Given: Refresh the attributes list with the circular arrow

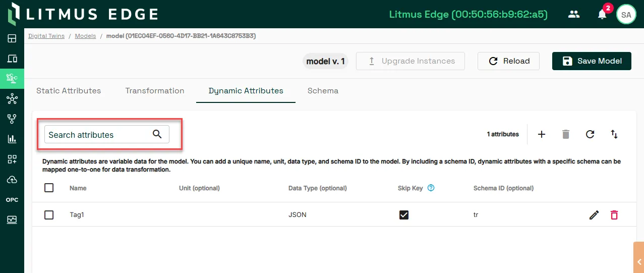Looking at the screenshot, I should pyautogui.click(x=590, y=134).
